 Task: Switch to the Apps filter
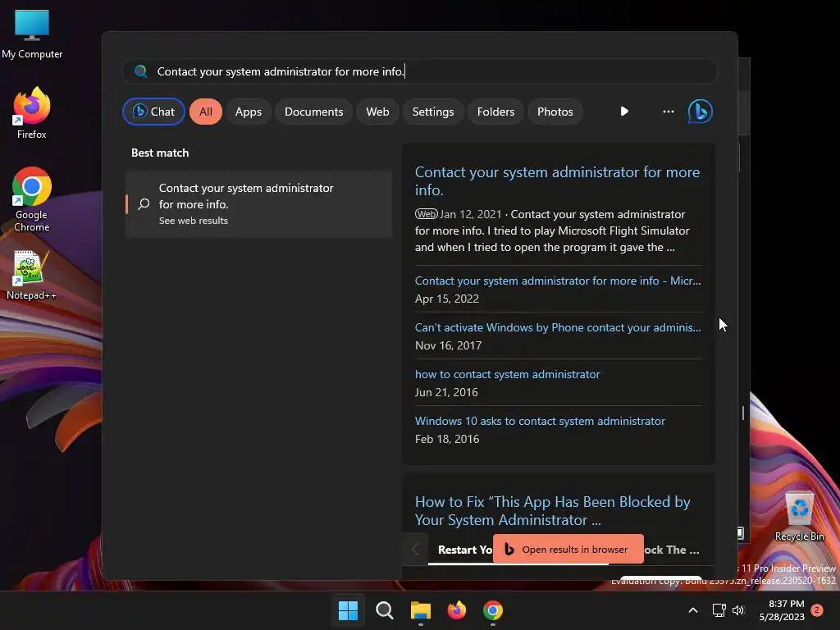[248, 112]
